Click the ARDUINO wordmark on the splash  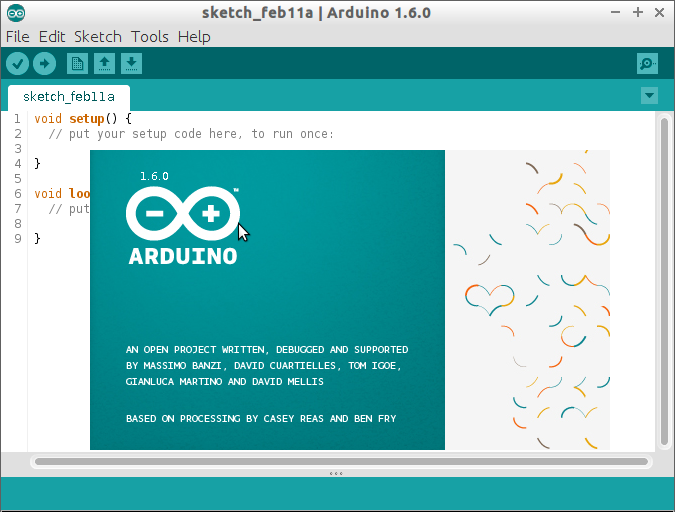(x=183, y=256)
